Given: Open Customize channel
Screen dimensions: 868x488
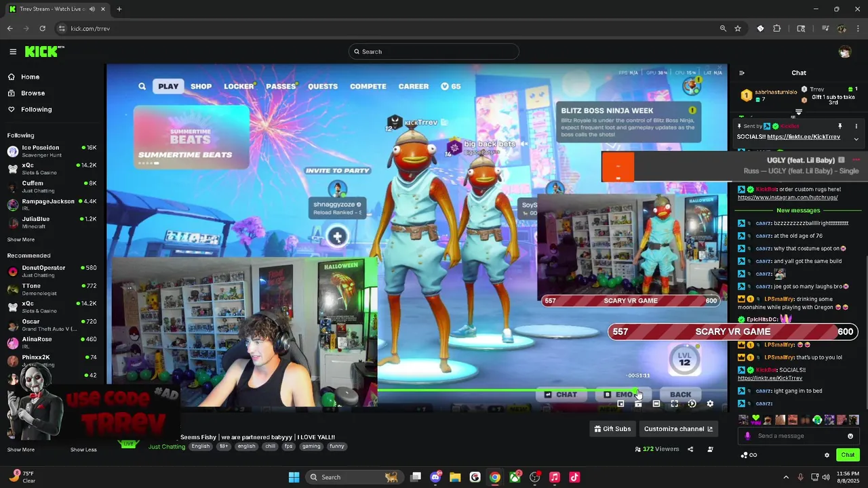Looking at the screenshot, I should (678, 428).
